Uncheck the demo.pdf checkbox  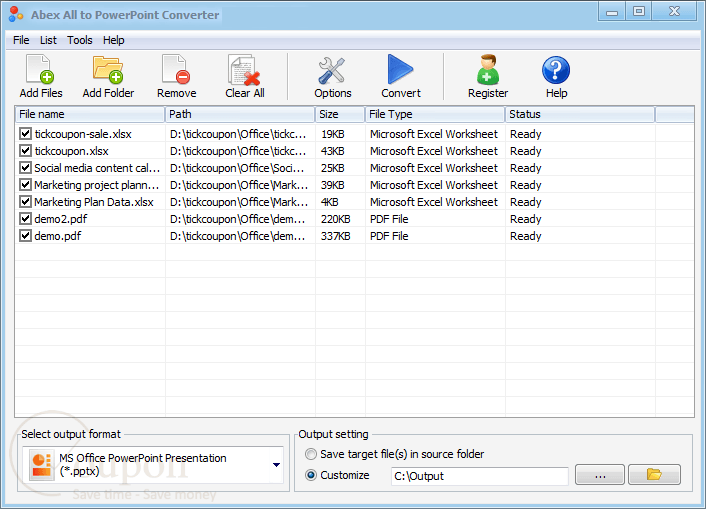click(25, 236)
